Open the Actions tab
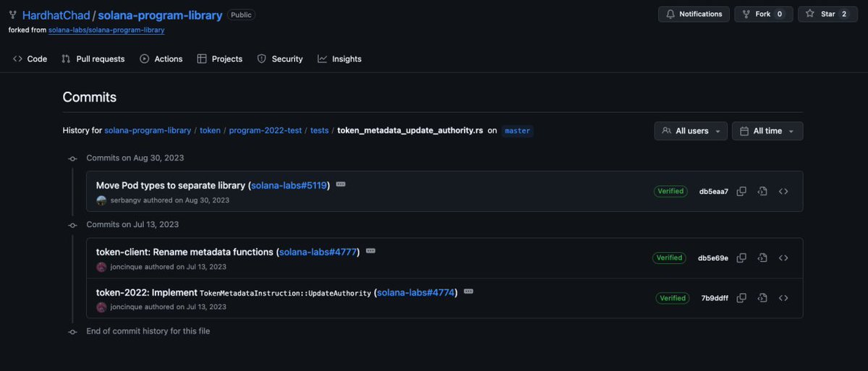868x371 pixels. tap(161, 59)
